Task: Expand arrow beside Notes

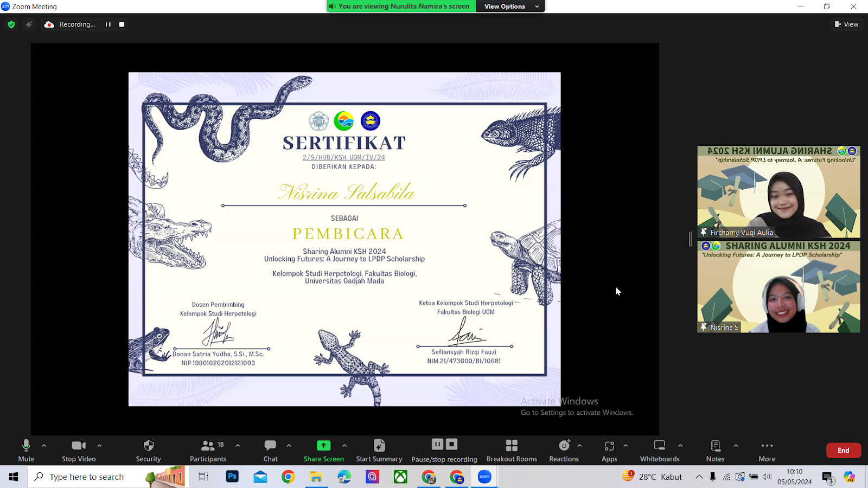Action: [736, 446]
